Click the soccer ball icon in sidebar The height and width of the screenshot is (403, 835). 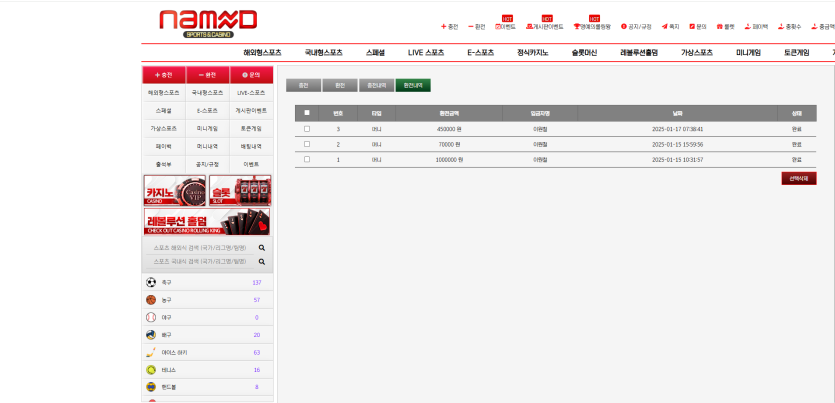[151, 283]
